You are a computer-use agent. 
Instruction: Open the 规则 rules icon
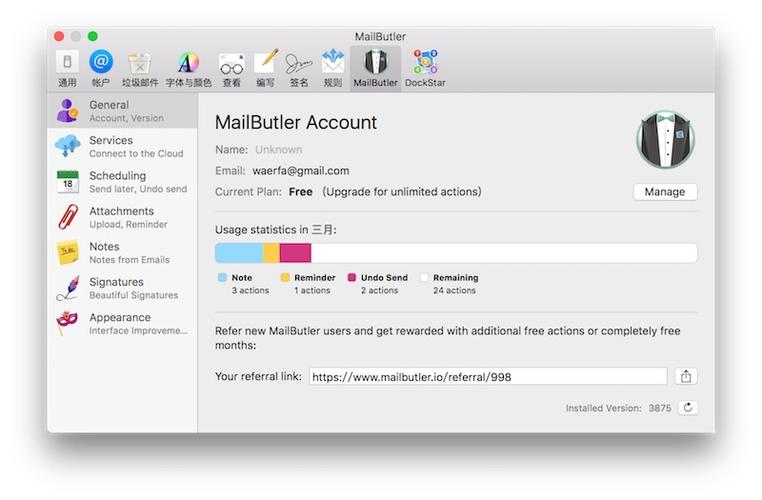pyautogui.click(x=333, y=62)
